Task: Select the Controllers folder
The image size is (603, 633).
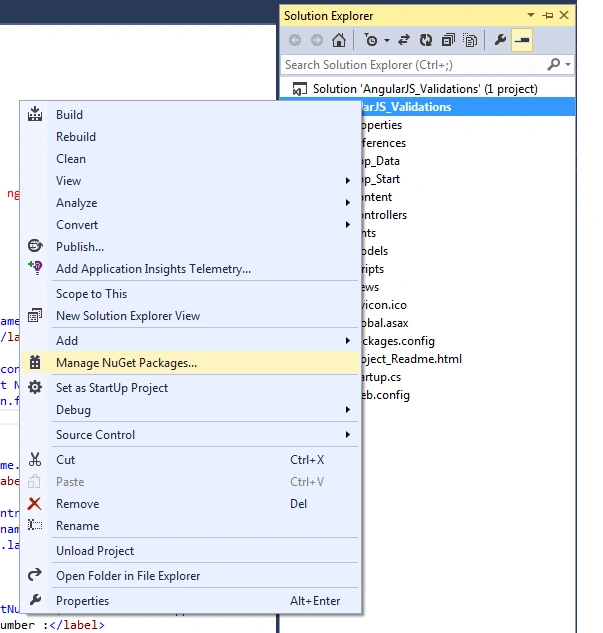Action: [x=384, y=215]
